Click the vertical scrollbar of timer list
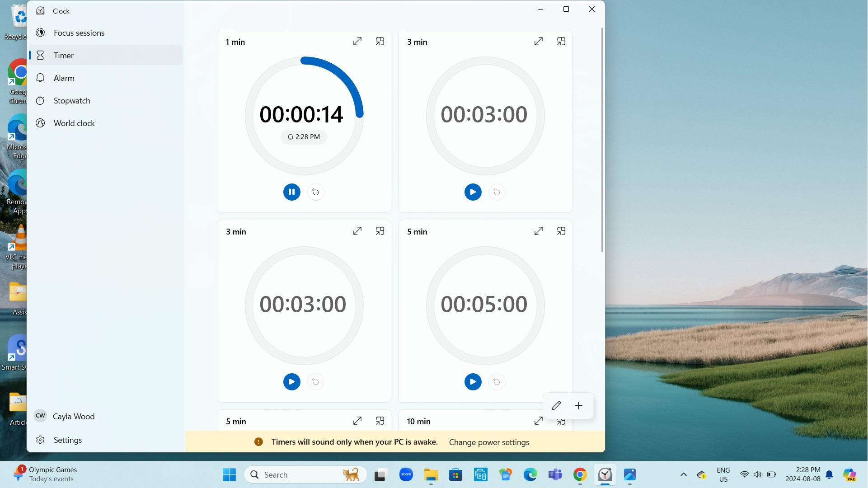This screenshot has height=488, width=868. click(602, 140)
